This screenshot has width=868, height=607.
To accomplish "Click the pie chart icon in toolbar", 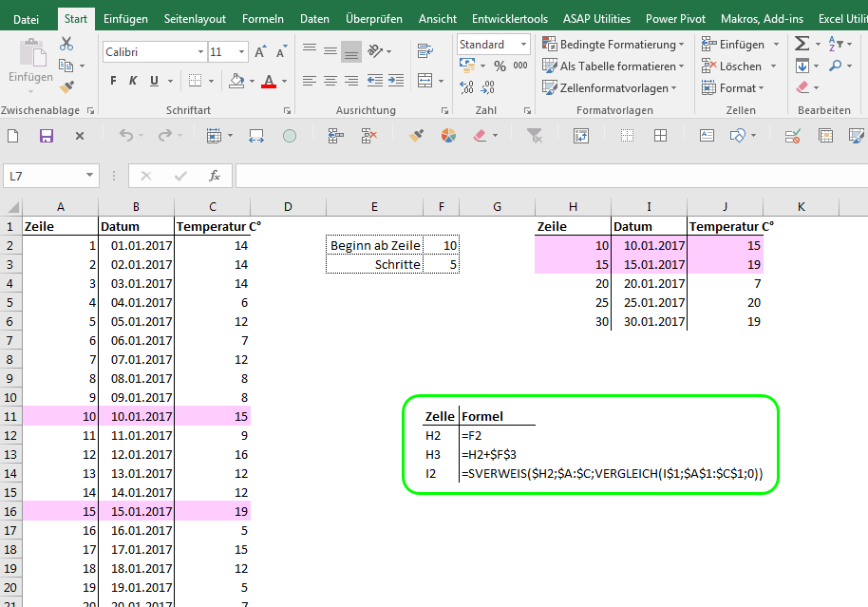I will click(448, 136).
